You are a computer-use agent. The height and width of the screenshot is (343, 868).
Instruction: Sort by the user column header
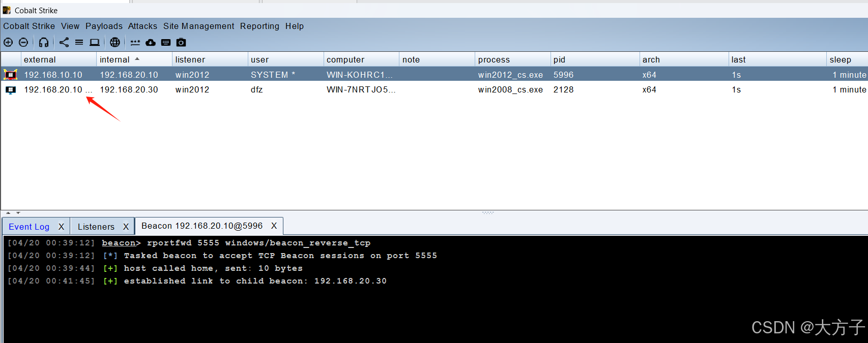(x=285, y=59)
